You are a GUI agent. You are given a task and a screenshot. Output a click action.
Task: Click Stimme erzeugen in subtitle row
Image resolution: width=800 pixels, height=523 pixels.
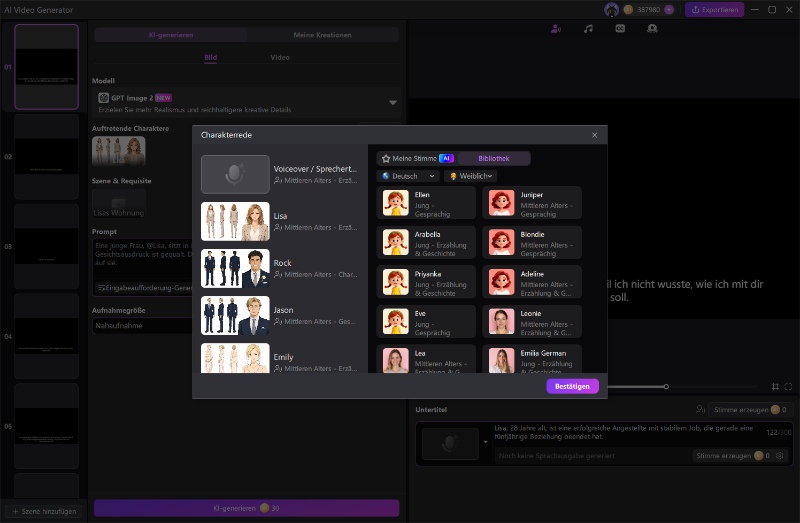point(733,456)
